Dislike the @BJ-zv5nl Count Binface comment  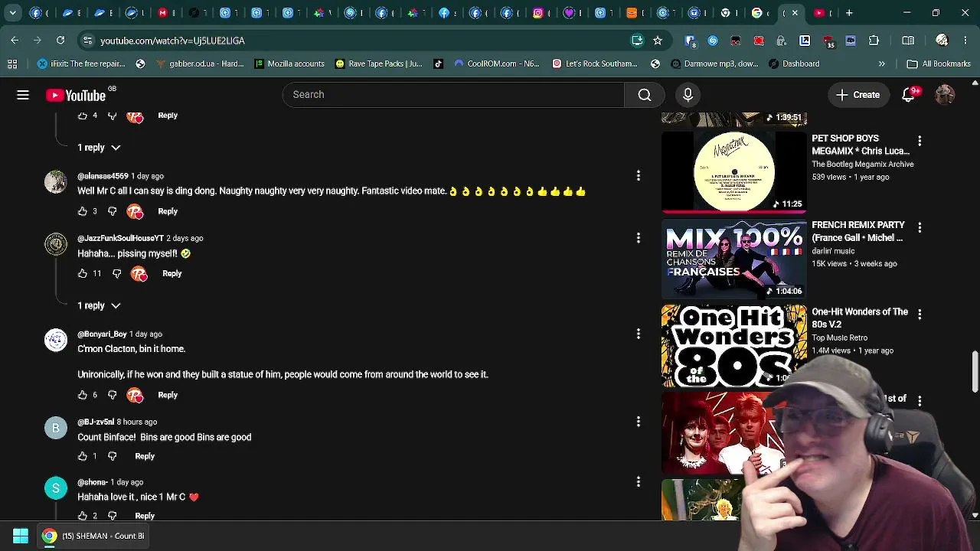tap(112, 456)
